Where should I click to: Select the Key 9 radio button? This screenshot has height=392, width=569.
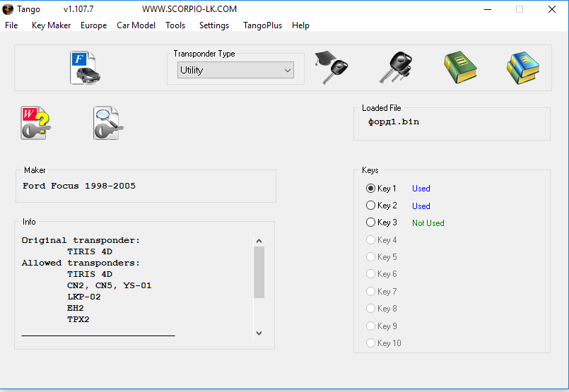click(370, 326)
